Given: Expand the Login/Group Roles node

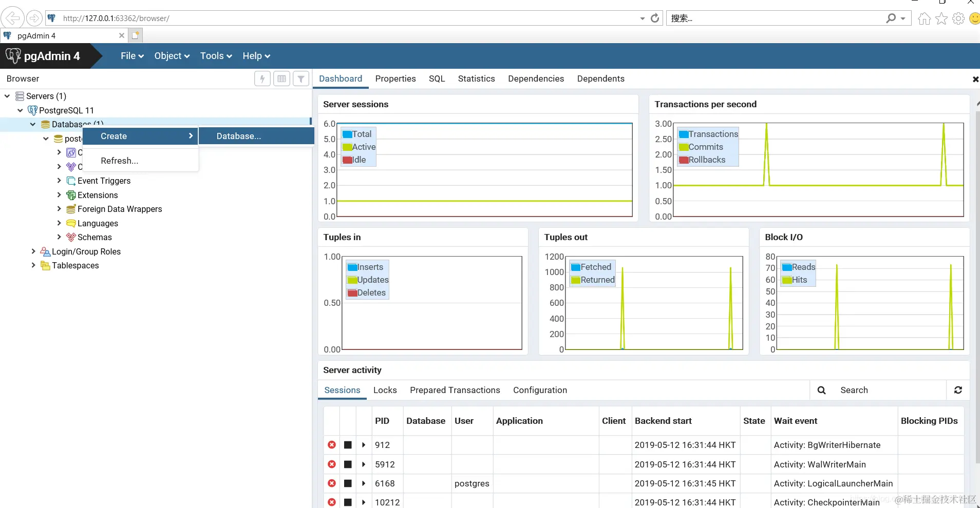Looking at the screenshot, I should click(x=33, y=251).
